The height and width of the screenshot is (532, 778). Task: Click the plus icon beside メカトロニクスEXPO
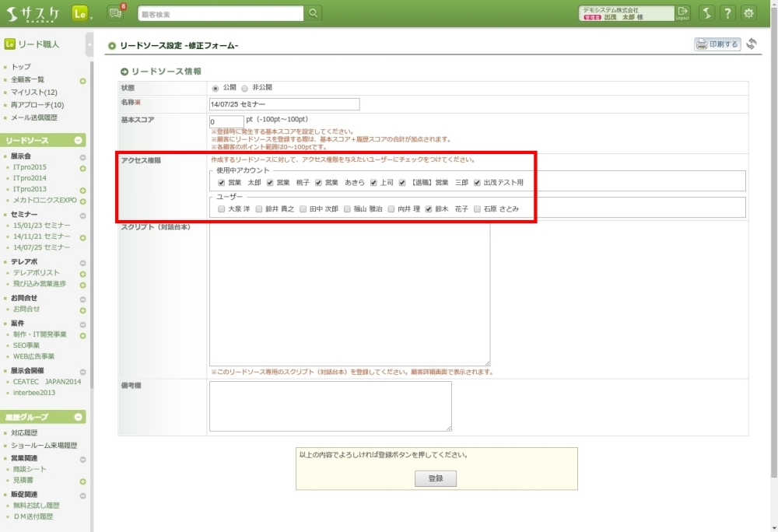tap(82, 201)
